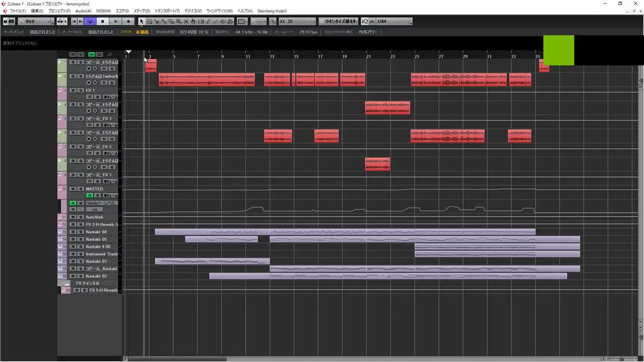Screen dimensions: 644x362
Task: Select the Mute X tool
Action: 186,21
